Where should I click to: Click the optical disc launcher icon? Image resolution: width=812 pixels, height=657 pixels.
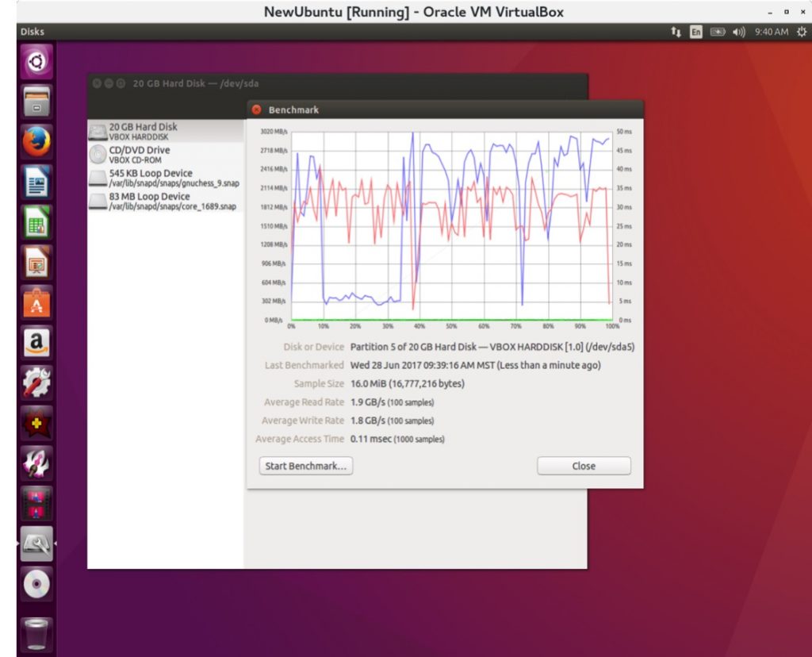point(36,584)
